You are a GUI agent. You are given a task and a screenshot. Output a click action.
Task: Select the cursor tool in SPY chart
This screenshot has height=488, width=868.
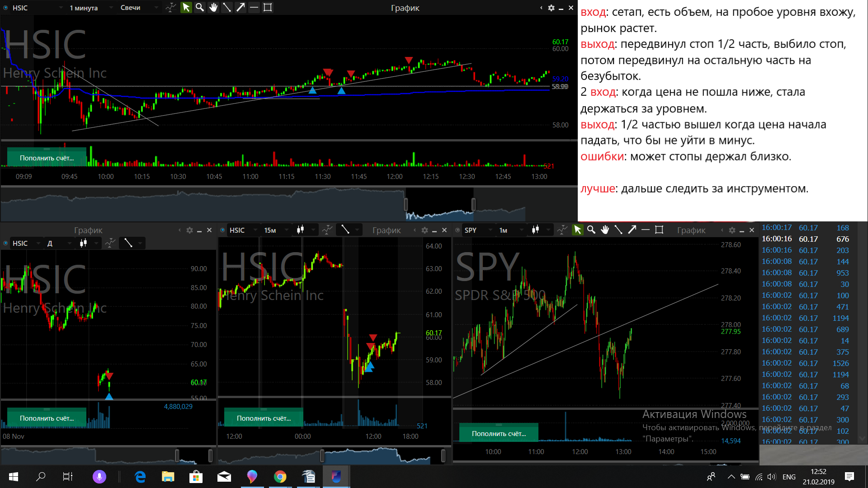click(x=577, y=230)
